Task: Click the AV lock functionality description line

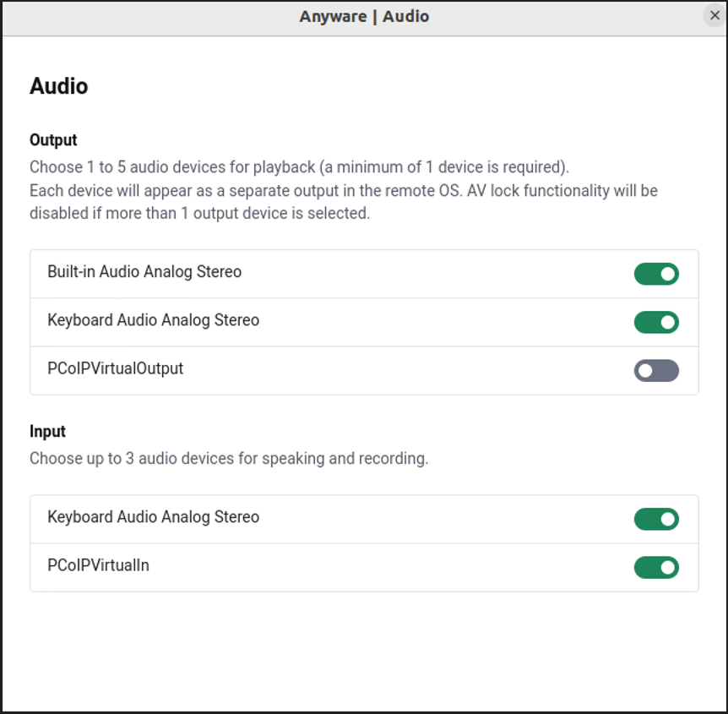Action: click(x=343, y=190)
